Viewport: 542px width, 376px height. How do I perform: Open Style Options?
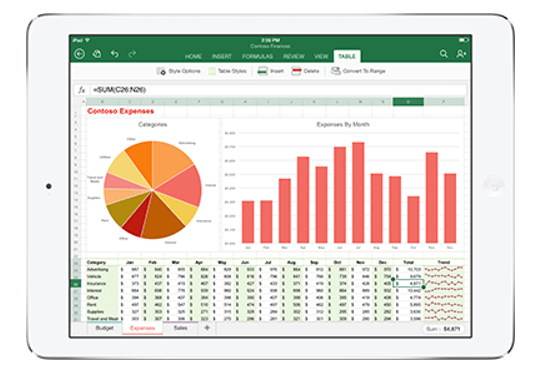tap(178, 71)
